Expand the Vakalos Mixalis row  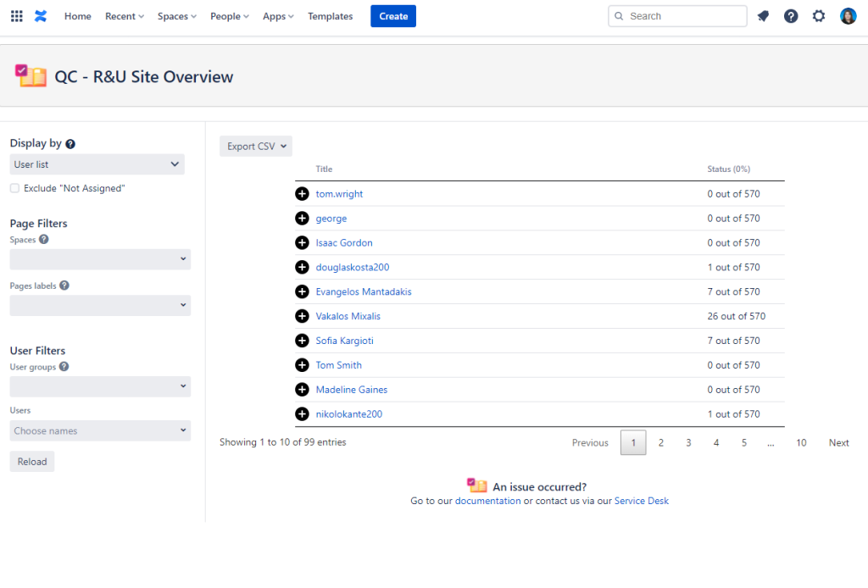(x=302, y=316)
